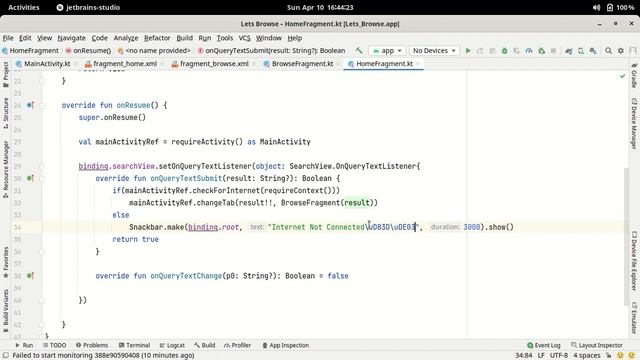The width and height of the screenshot is (640, 360).
Task: Open the Device File Explorer side panel
Action: pyautogui.click(x=634, y=261)
